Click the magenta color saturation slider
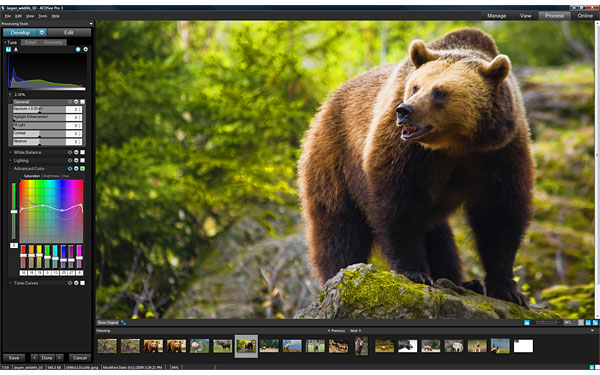The image size is (600, 375). click(x=79, y=256)
